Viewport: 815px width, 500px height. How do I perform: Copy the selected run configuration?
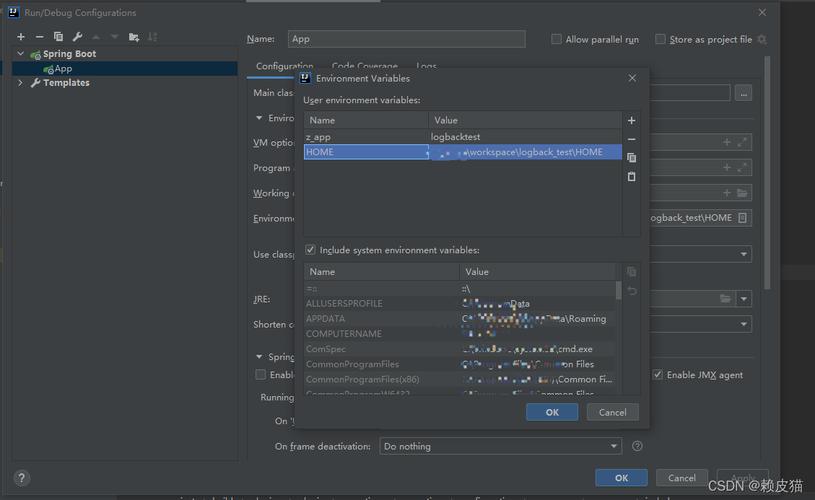(x=58, y=36)
